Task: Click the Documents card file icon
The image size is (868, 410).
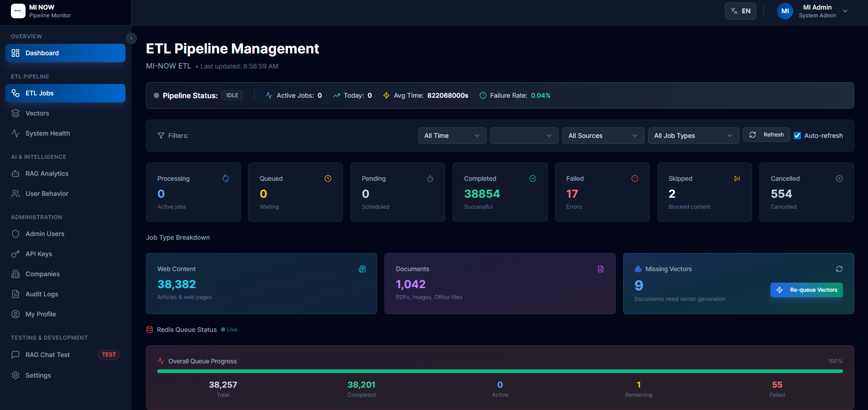Action: pyautogui.click(x=601, y=269)
